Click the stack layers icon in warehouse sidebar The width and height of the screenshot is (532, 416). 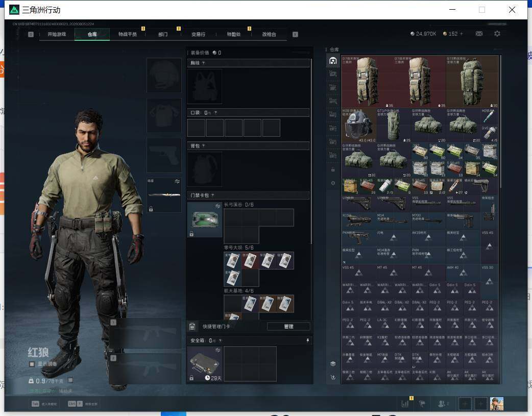[x=333, y=364]
